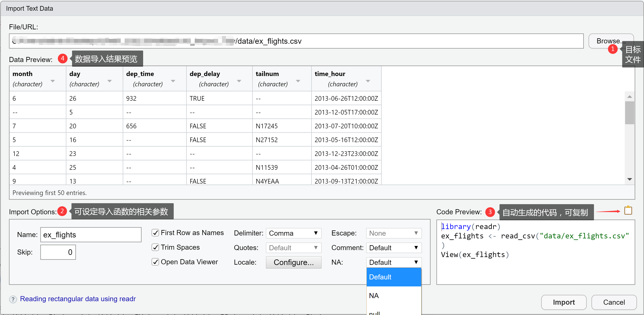Click the help question mark icon
Image resolution: width=644 pixels, height=315 pixels.
click(13, 299)
